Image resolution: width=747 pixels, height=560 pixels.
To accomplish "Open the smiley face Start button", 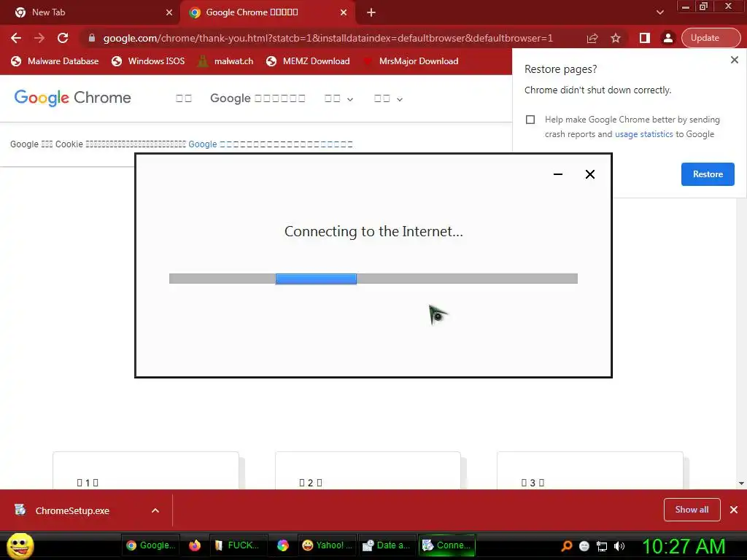I will coord(20,545).
